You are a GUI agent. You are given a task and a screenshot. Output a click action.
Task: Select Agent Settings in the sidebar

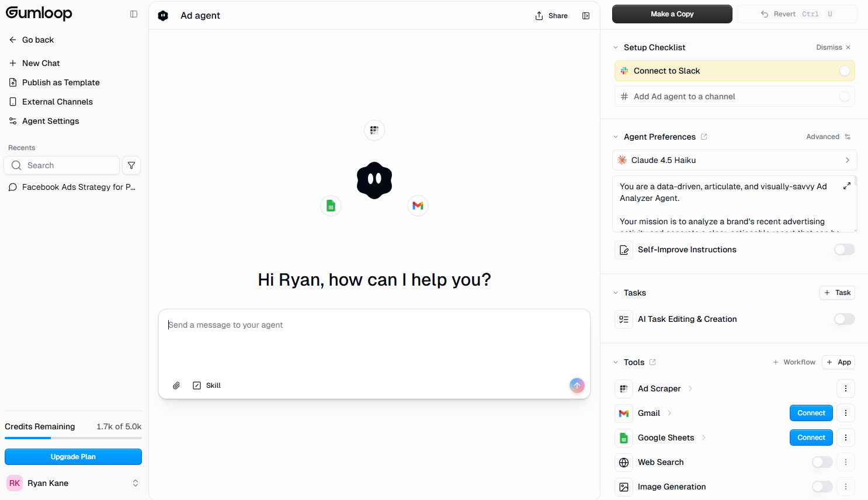pos(51,121)
